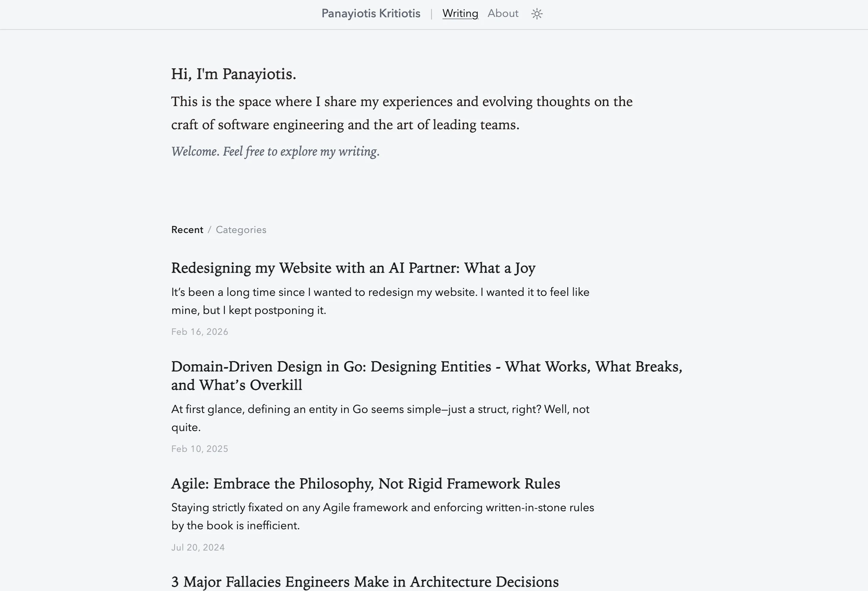868x591 pixels.
Task: Select the Recent posts filter
Action: [x=187, y=230]
